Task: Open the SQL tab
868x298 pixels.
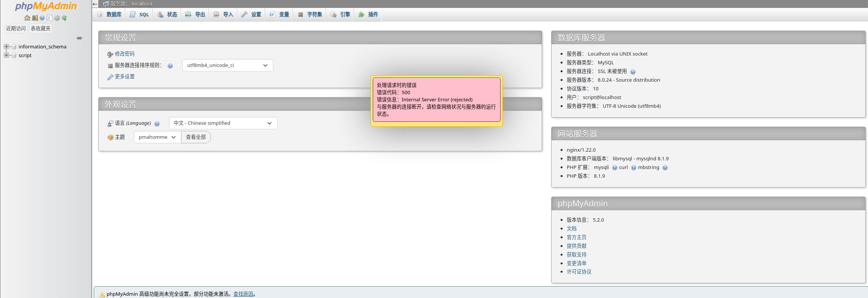Action: 139,14
